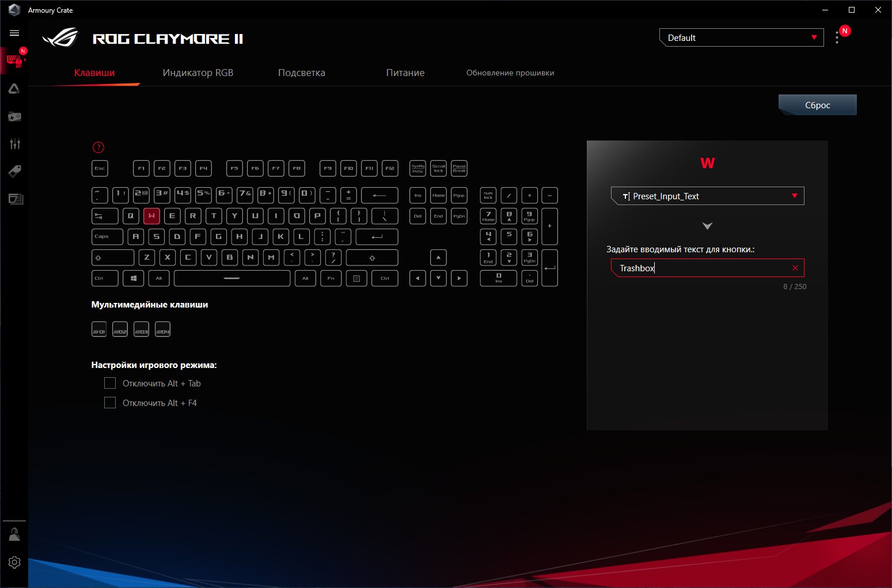
Task: Open the game library controller icon
Action: [x=14, y=116]
